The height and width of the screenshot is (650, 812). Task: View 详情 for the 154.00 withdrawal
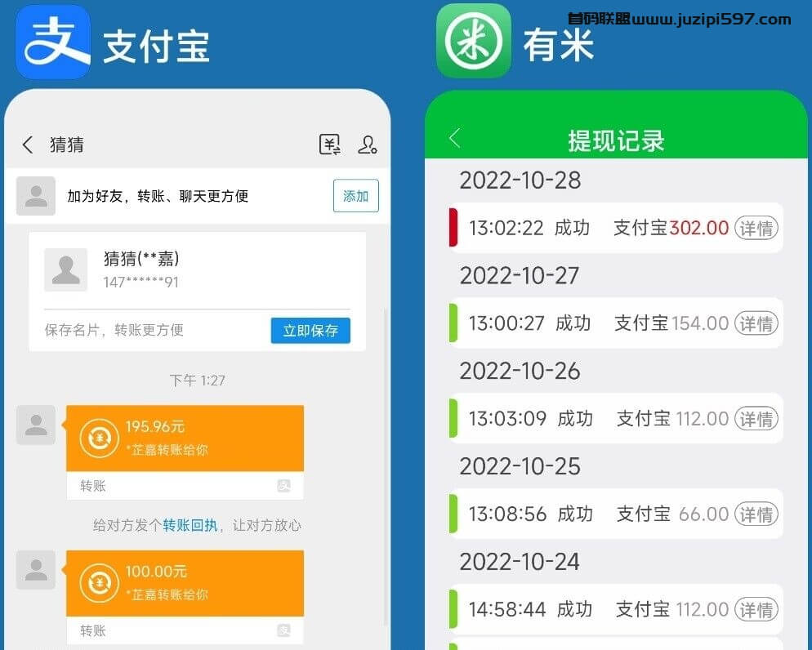[x=756, y=323]
